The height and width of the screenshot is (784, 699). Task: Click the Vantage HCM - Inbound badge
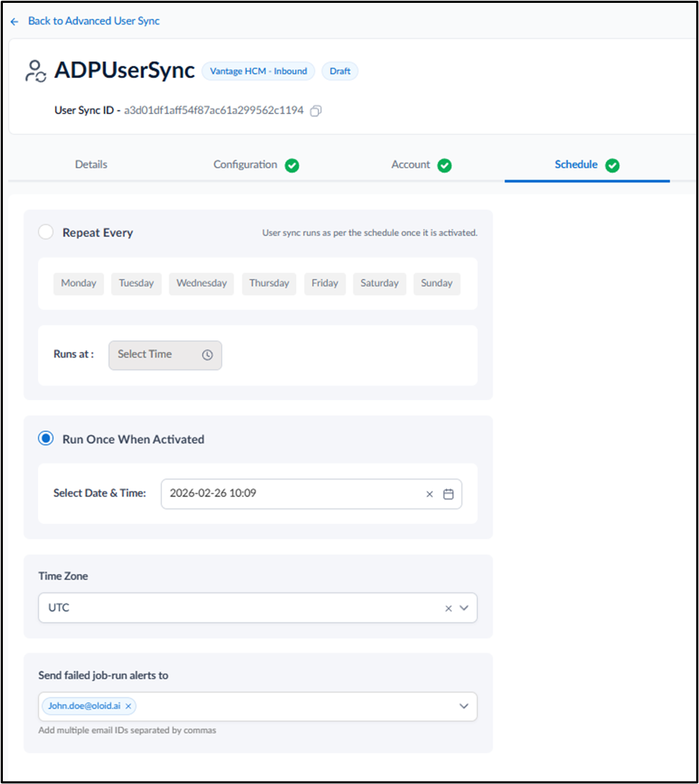[x=259, y=71]
